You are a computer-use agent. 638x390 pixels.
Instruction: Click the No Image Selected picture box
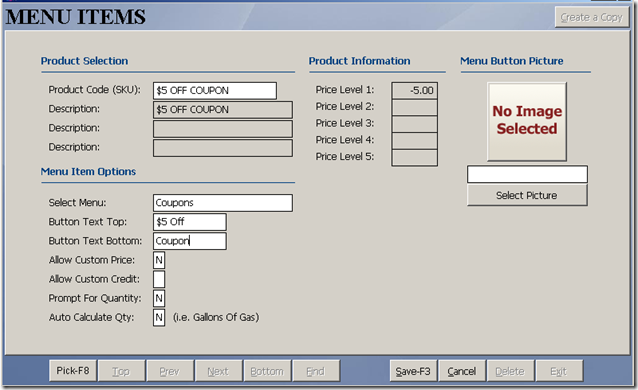[527, 121]
